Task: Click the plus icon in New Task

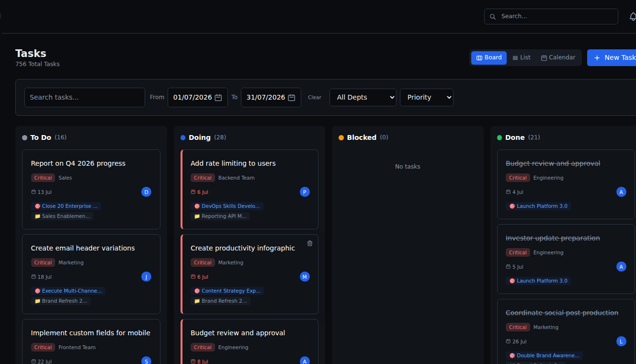Action: point(597,58)
